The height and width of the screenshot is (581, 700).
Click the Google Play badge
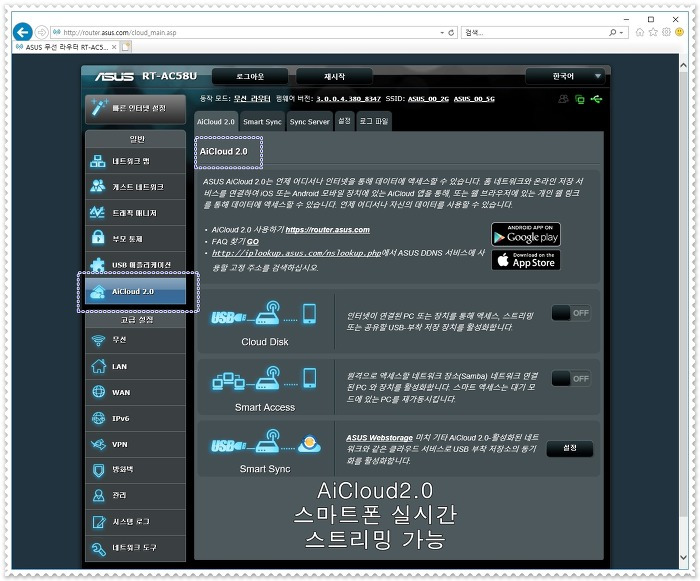click(526, 234)
